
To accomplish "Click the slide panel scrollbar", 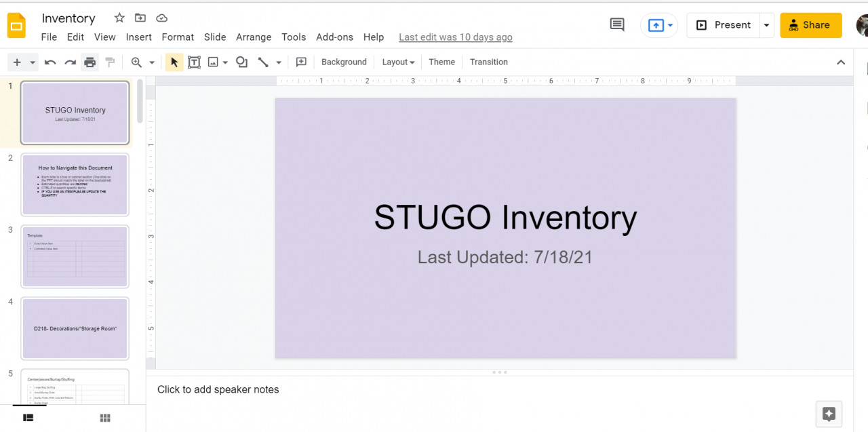I will (x=140, y=102).
